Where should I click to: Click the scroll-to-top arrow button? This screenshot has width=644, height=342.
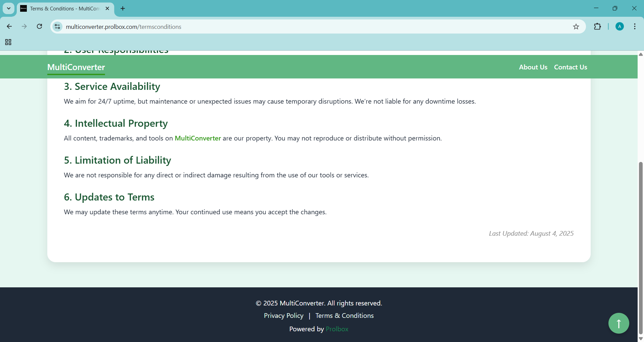click(619, 323)
